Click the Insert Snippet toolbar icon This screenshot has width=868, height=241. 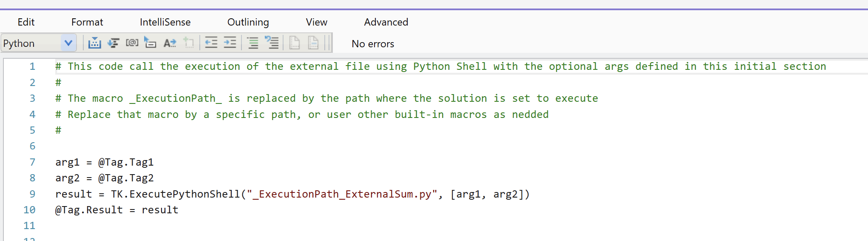[x=94, y=43]
